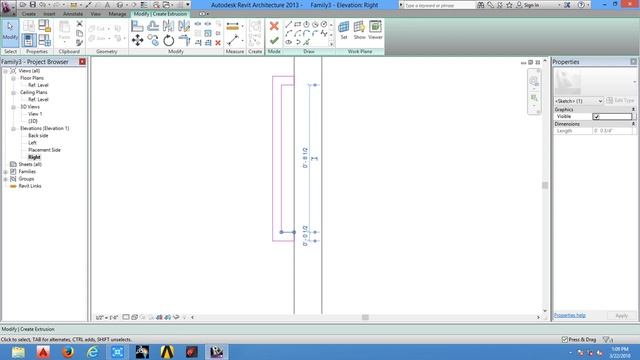
Task: Toggle the Press & Drag checkbox
Action: coord(564,339)
